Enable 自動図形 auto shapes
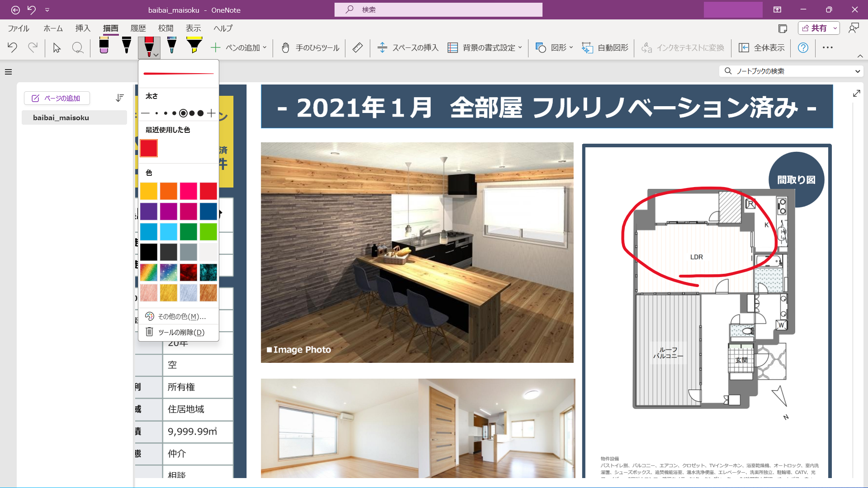868x488 pixels. click(x=605, y=47)
